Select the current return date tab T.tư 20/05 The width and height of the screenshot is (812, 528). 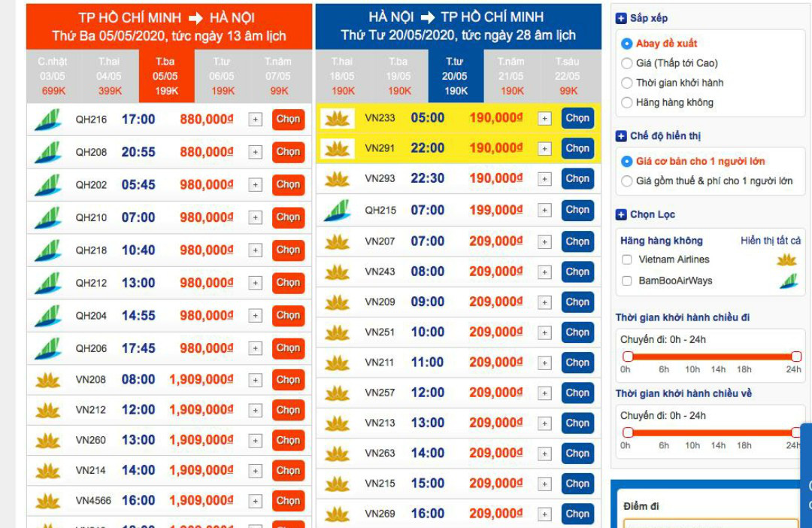pos(456,76)
